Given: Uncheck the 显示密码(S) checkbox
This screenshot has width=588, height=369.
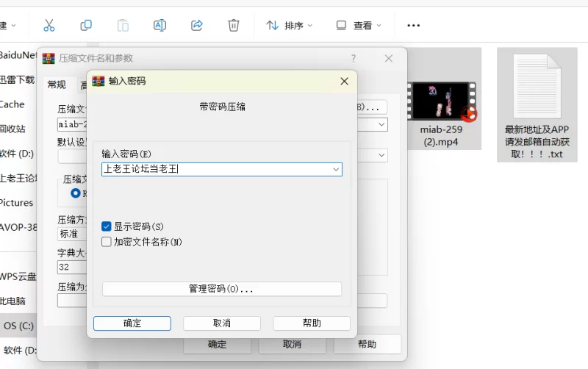Looking at the screenshot, I should [x=106, y=226].
